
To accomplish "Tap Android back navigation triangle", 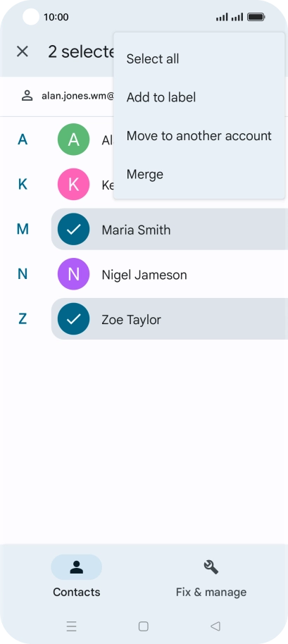I will click(x=215, y=626).
